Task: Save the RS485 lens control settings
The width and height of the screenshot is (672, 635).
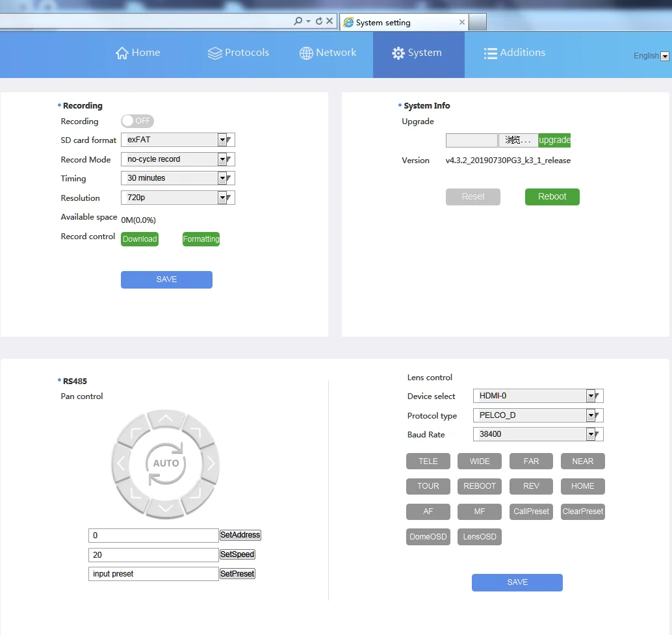Action: [517, 582]
